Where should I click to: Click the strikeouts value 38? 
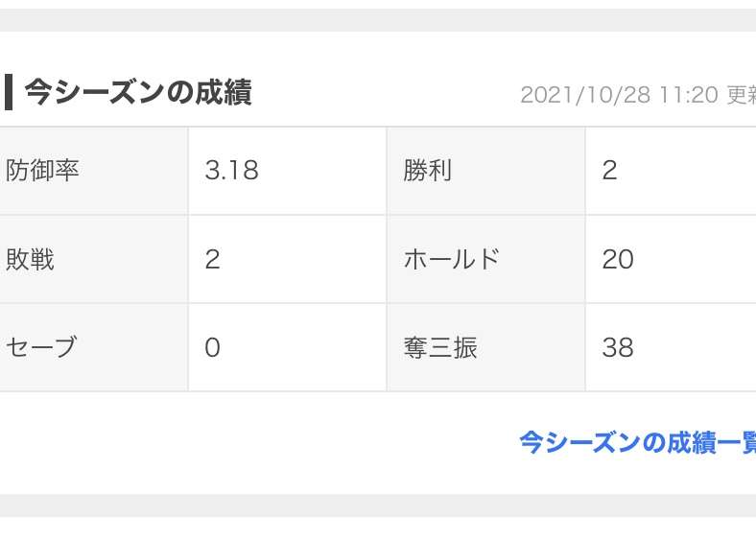[618, 347]
